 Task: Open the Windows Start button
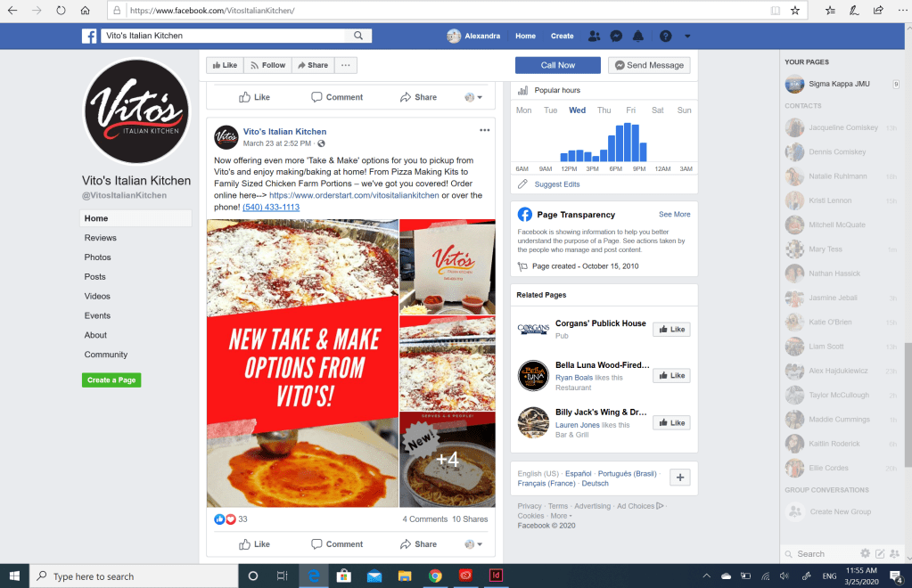coord(14,576)
